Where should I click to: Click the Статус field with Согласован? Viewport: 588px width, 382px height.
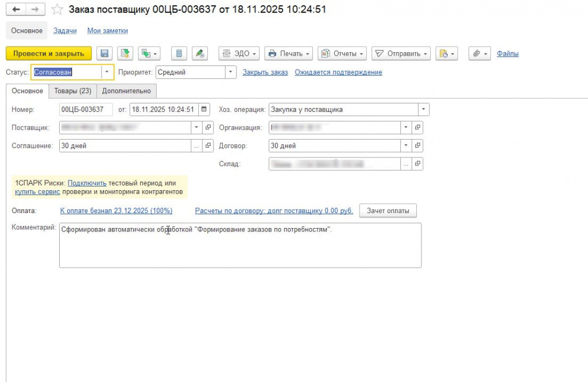[67, 72]
